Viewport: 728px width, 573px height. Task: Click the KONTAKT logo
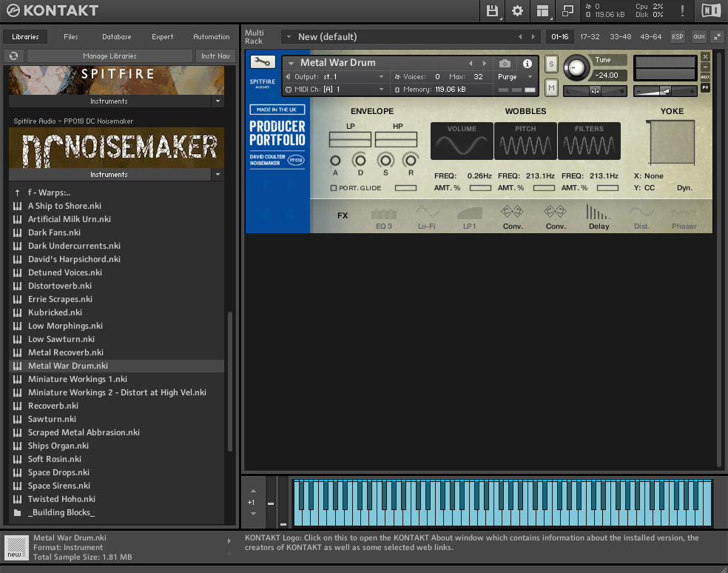[x=52, y=10]
